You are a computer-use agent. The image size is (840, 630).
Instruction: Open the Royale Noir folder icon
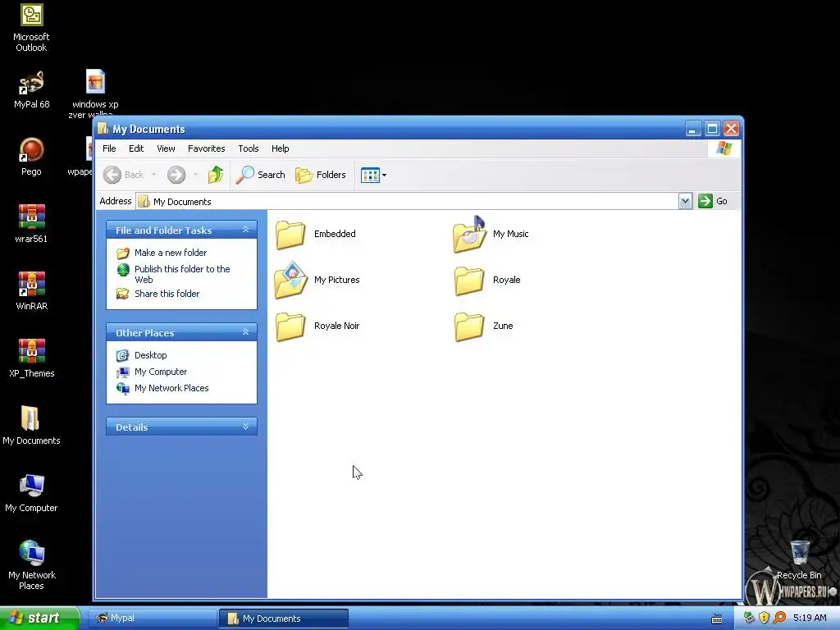tap(290, 326)
